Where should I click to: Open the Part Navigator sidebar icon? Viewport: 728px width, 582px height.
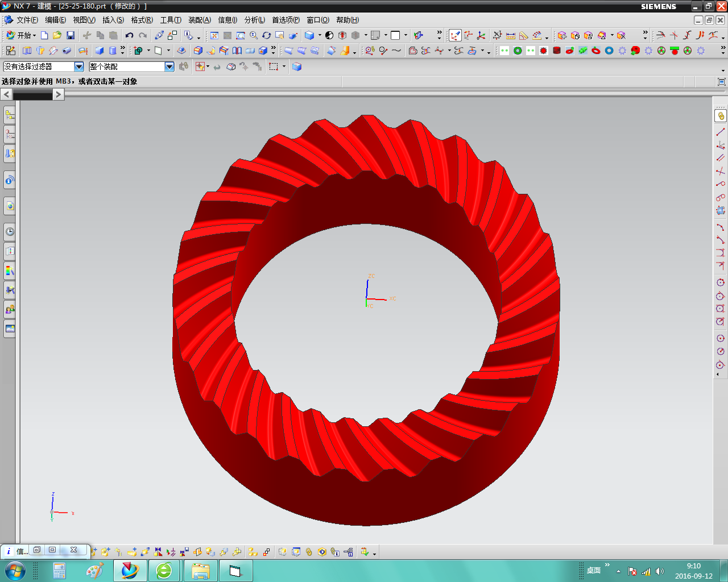coord(10,135)
